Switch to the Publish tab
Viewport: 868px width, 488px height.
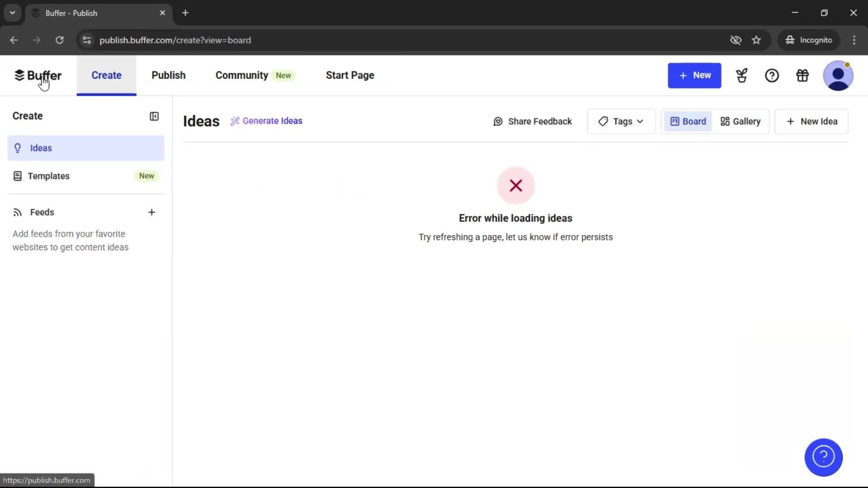[x=168, y=75]
